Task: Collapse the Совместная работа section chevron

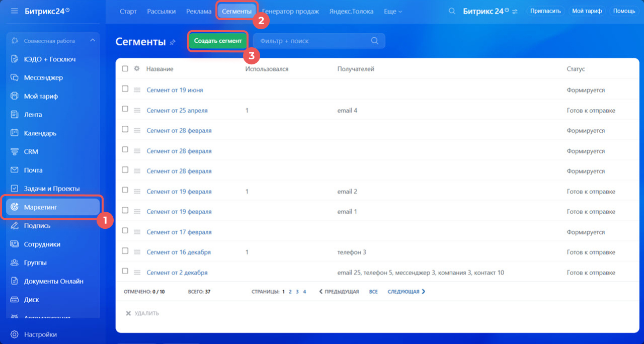Action: point(92,41)
